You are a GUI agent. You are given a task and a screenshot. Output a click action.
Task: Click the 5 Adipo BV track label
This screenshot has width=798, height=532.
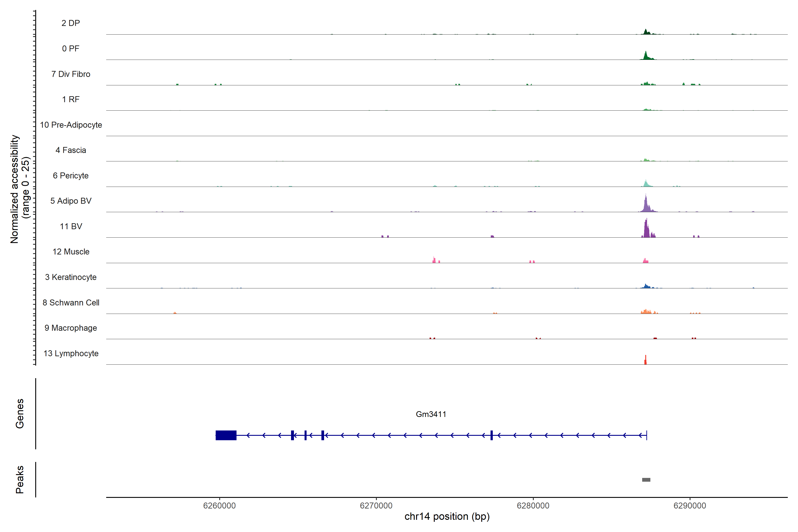coord(71,201)
